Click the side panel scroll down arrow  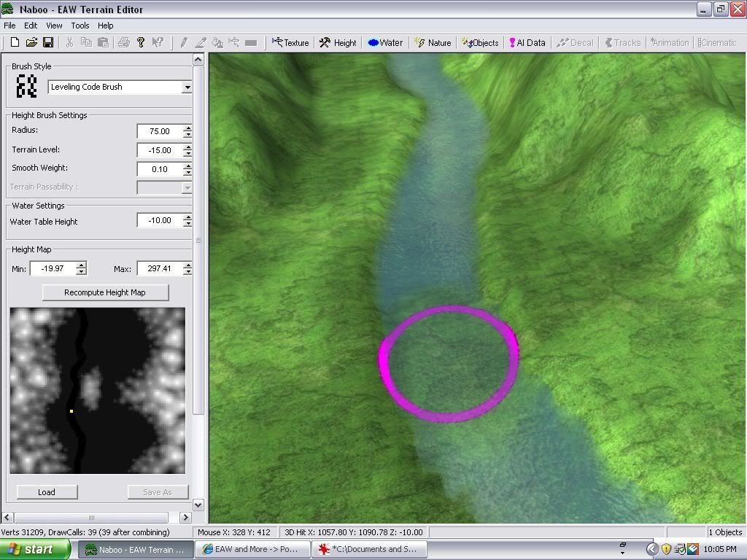(x=198, y=505)
